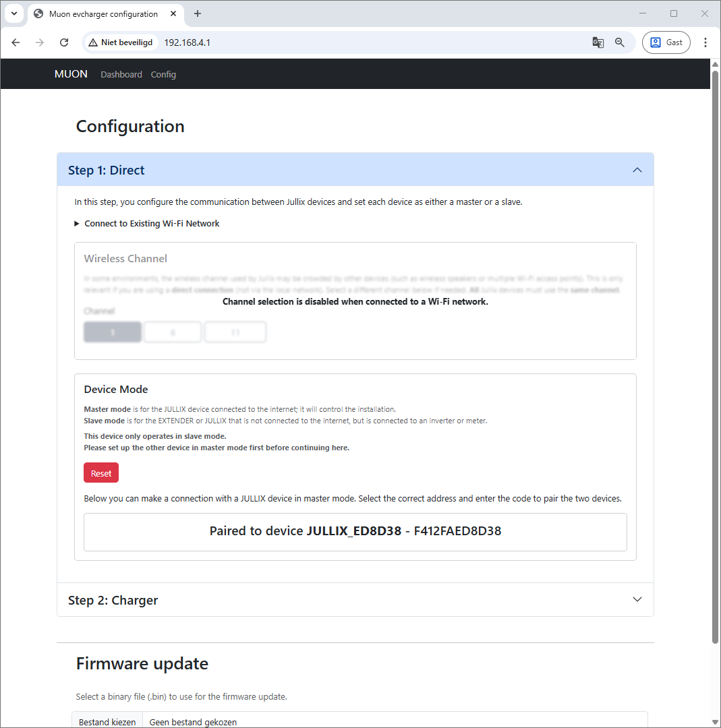Click the translate page icon in address bar

pyautogui.click(x=598, y=42)
